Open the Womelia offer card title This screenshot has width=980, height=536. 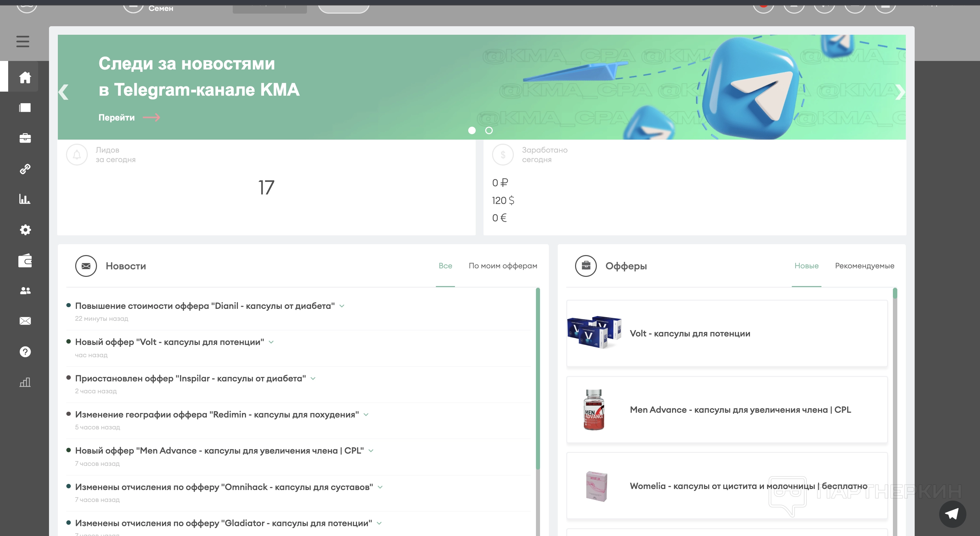(748, 486)
